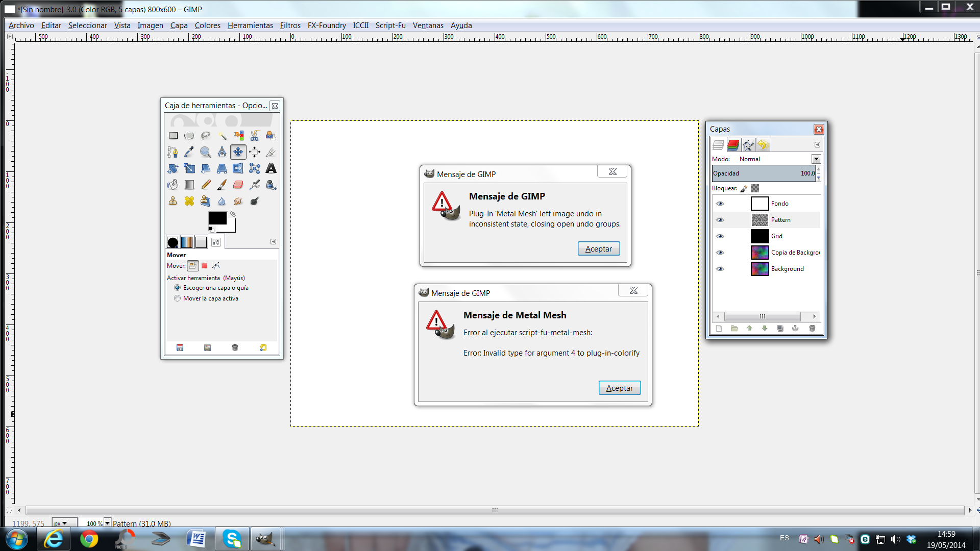Click the Capas panel horizontal scrollbar
This screenshot has height=551, width=980.
pos(762,316)
